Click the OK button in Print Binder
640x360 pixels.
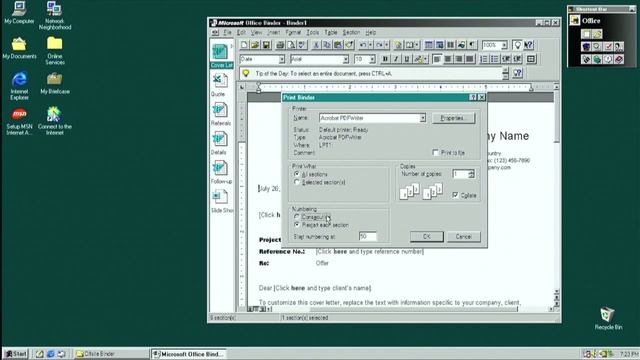(x=427, y=236)
